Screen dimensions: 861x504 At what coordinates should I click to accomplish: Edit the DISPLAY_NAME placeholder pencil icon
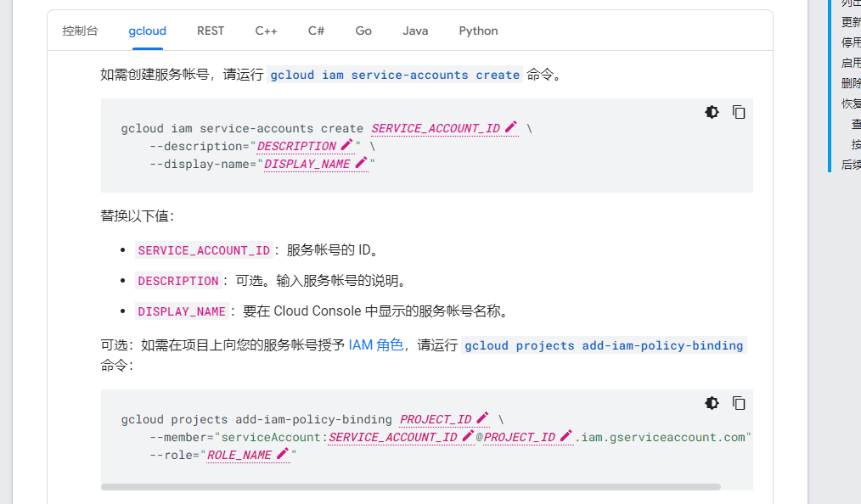[x=361, y=163]
